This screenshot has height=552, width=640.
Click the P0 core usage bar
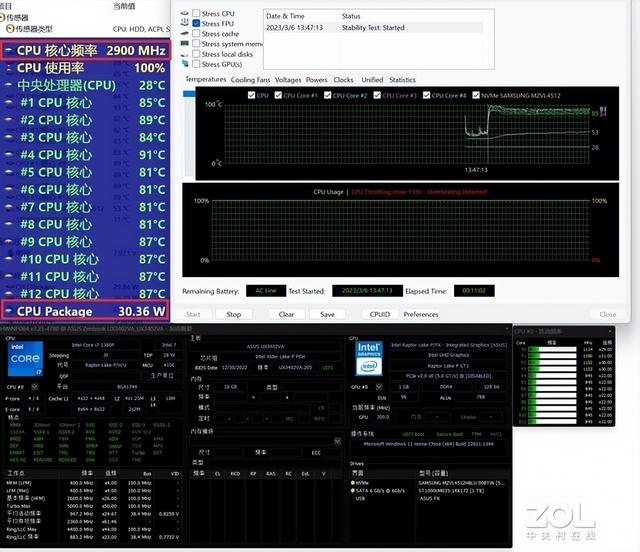click(x=552, y=349)
